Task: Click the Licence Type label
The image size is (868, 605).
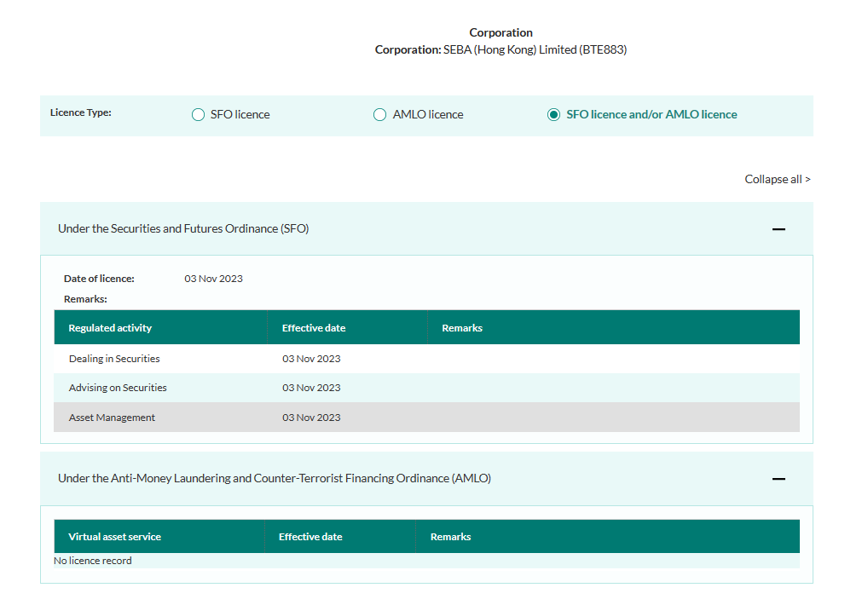Action: point(81,112)
